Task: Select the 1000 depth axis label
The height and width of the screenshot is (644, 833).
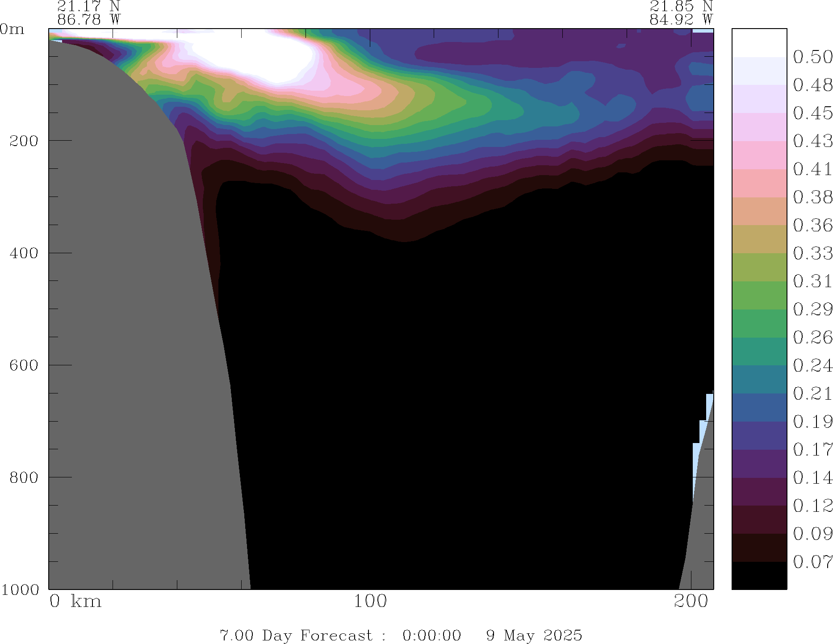Action: [20, 590]
